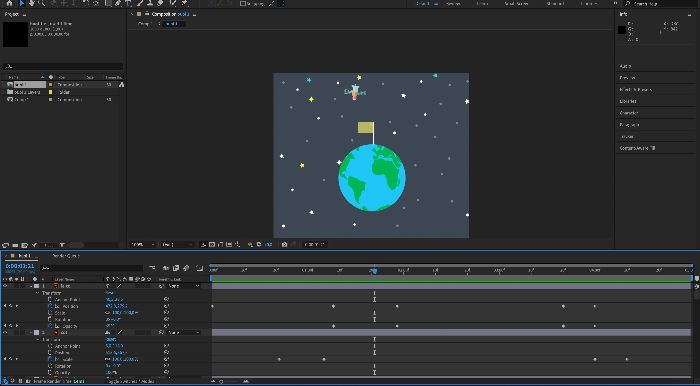The width and height of the screenshot is (700, 386).
Task: Open the composition mini-flowchart
Action: tap(152, 268)
